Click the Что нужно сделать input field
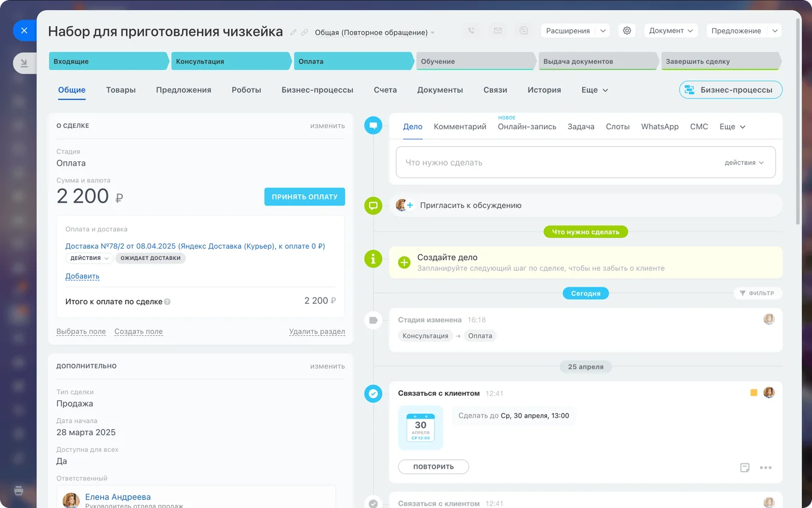The width and height of the screenshot is (812, 508). coord(555,163)
